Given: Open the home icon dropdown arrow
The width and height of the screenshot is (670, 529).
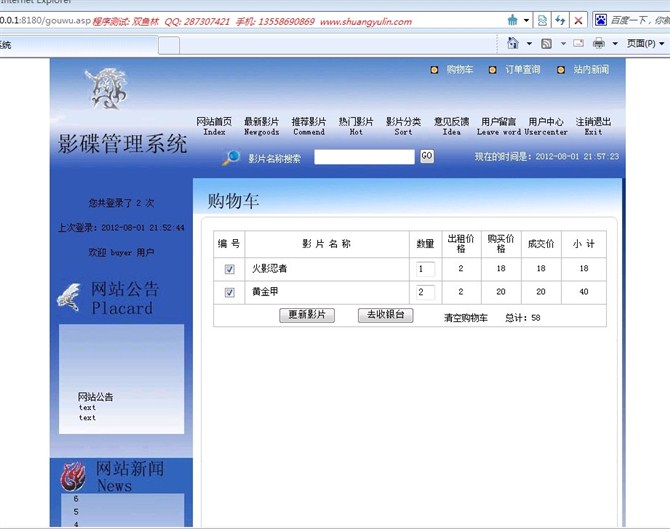Looking at the screenshot, I should pos(529,44).
